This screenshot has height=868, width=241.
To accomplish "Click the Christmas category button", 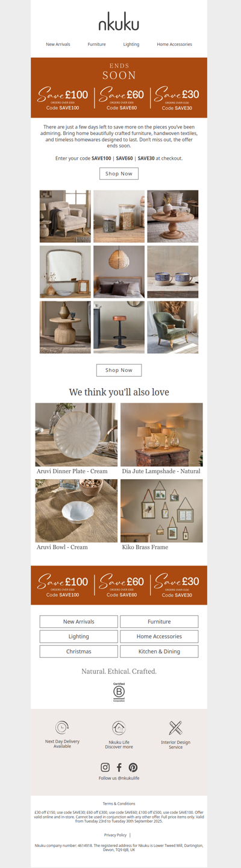I will click(79, 652).
